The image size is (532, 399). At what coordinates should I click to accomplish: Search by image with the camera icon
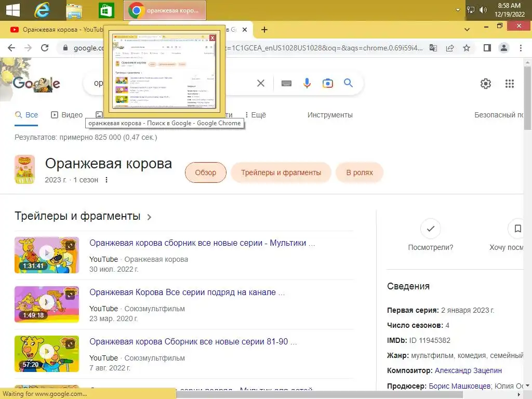point(327,83)
